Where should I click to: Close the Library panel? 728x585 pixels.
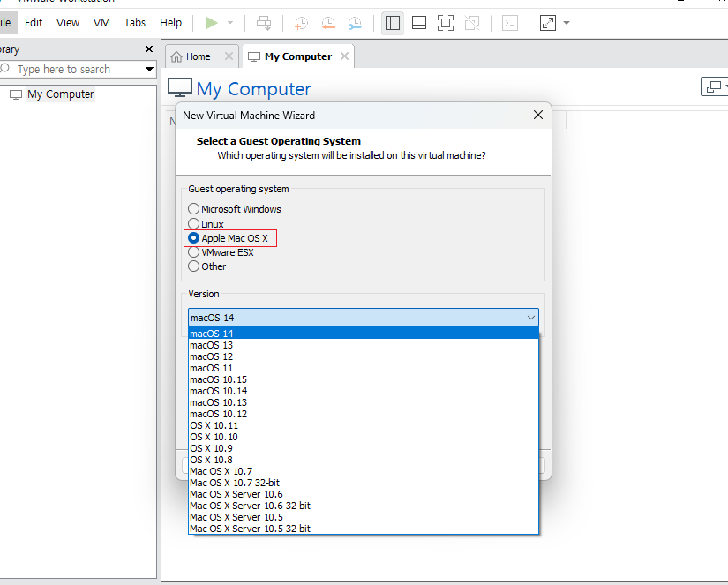point(149,49)
